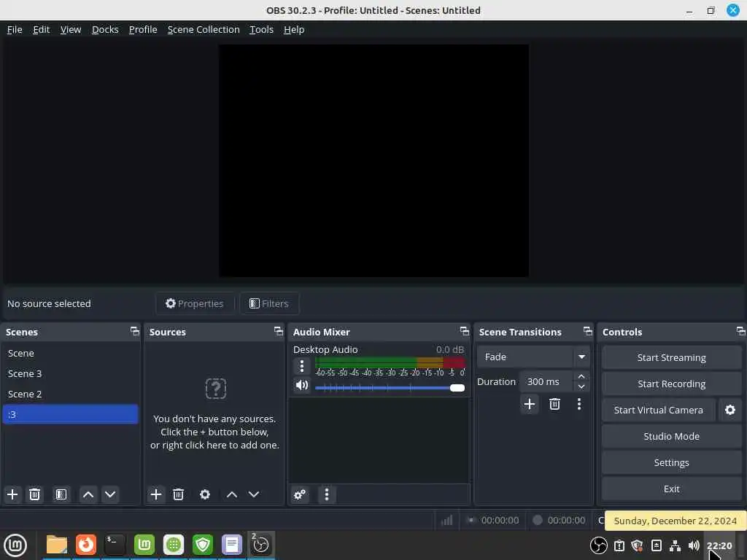Viewport: 747px width, 560px height.
Task: Open the Docks menu
Action: 105,29
